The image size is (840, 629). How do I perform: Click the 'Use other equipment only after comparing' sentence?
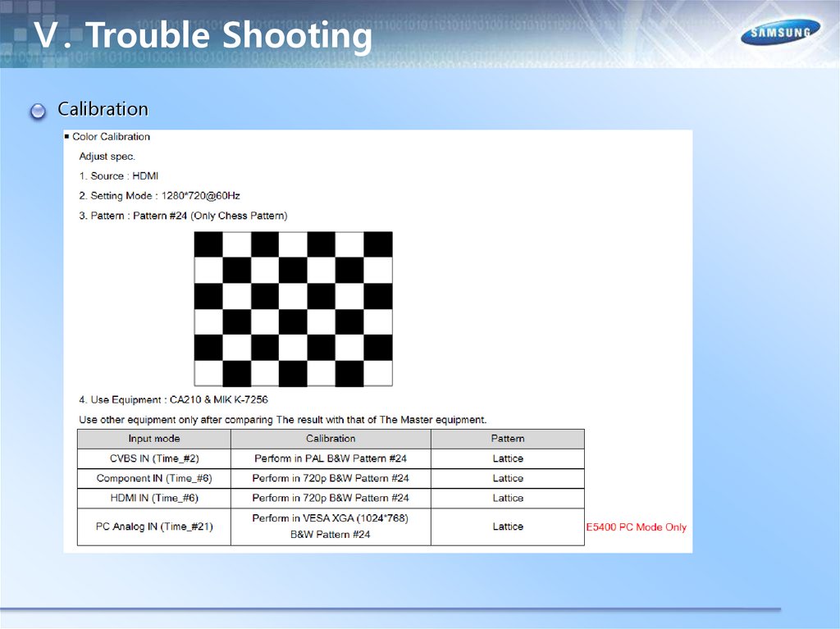[x=283, y=420]
